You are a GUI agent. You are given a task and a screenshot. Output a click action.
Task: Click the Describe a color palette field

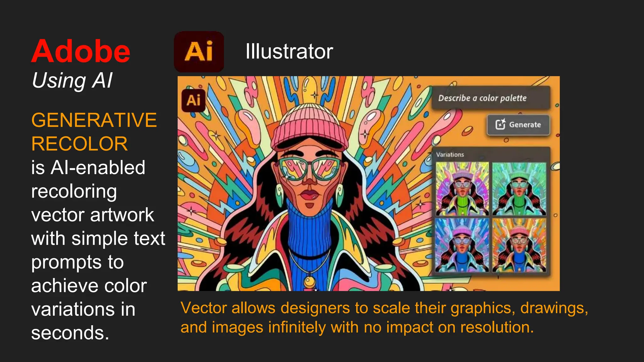pyautogui.click(x=491, y=98)
